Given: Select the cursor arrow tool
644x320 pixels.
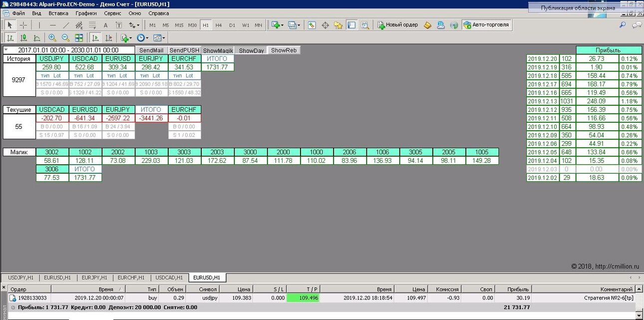Looking at the screenshot, I should point(9,25).
